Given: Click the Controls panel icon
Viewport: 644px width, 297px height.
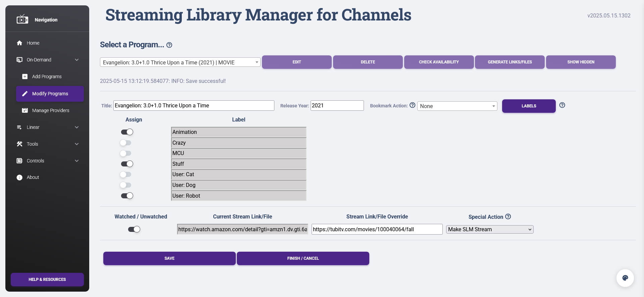Looking at the screenshot, I should click(x=19, y=161).
